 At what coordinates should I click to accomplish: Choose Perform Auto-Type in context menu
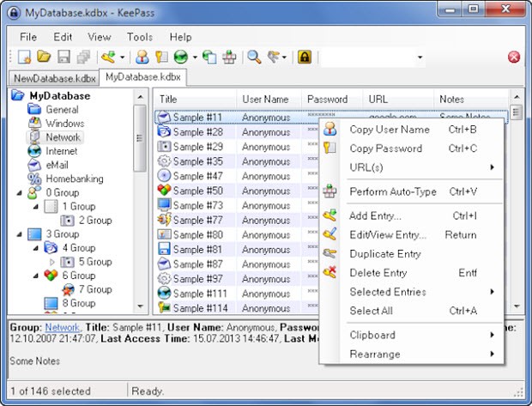[x=411, y=191]
